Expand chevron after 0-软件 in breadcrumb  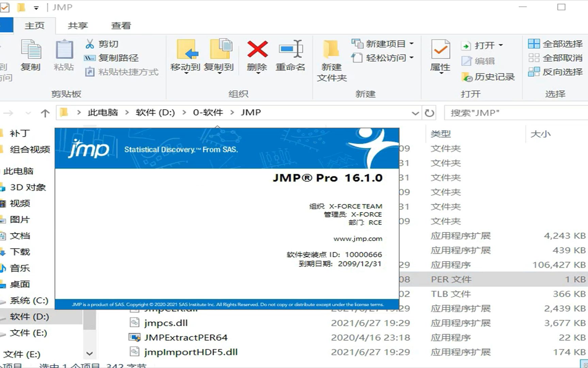pyautogui.click(x=232, y=112)
